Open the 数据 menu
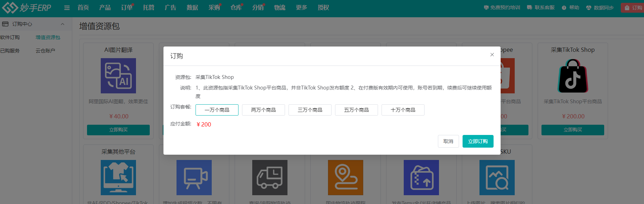This screenshot has height=204, width=644. pyautogui.click(x=192, y=8)
